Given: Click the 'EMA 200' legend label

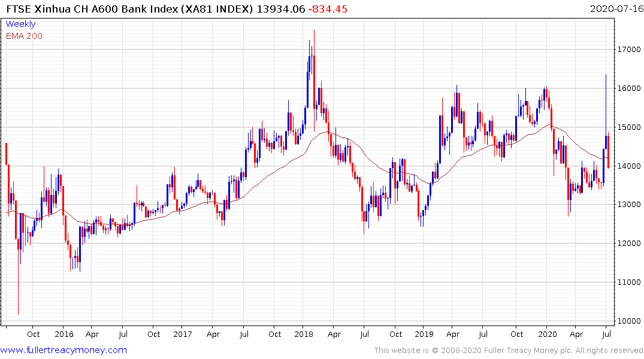Looking at the screenshot, I should (x=24, y=36).
